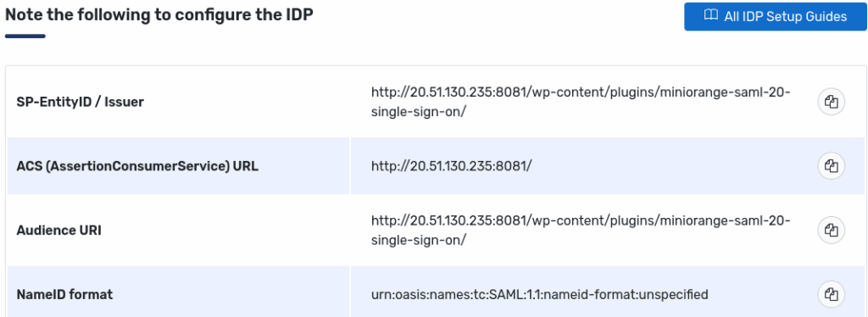Copy the NameID format string

tap(831, 294)
